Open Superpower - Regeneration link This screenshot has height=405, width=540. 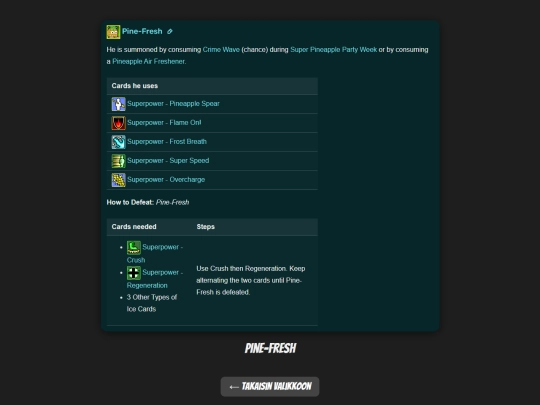point(155,279)
